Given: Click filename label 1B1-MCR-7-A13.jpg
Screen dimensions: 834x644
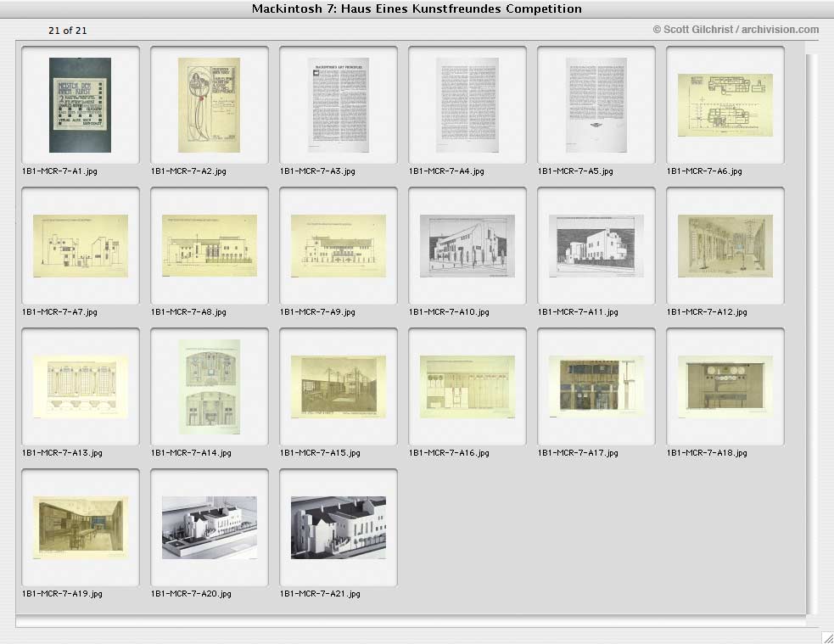Looking at the screenshot, I should pyautogui.click(x=62, y=453).
